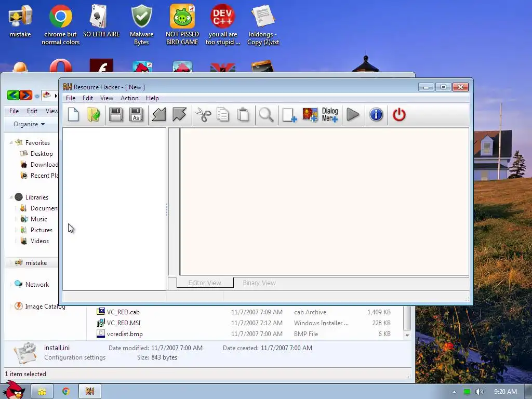
Task: Show hidden tray icons arrow
Action: [x=454, y=392]
